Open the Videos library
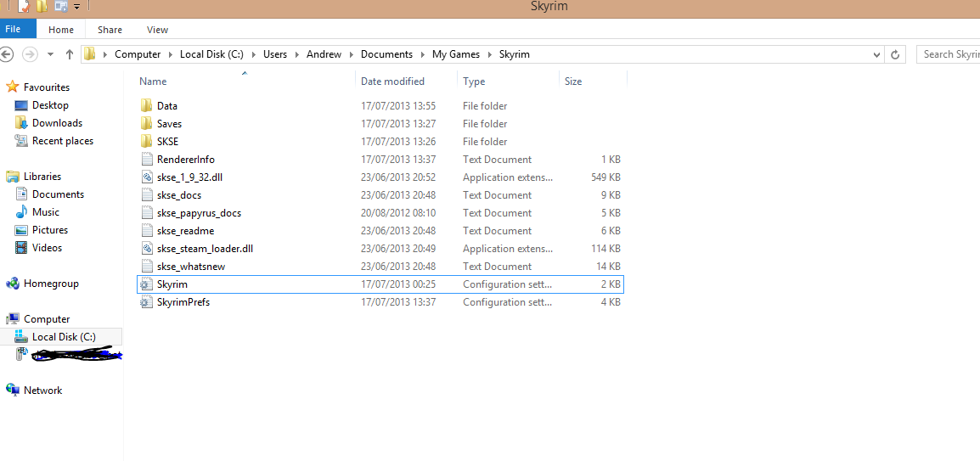The height and width of the screenshot is (461, 980). coord(47,247)
